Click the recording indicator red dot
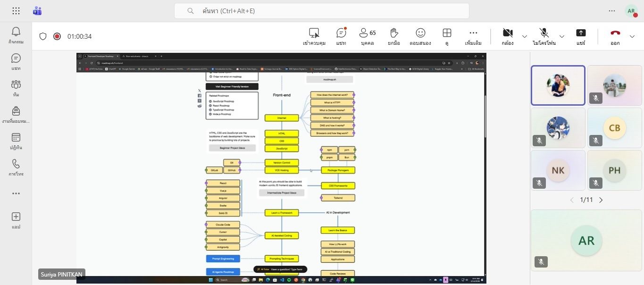Viewport: 644px width, 285px height. point(57,36)
